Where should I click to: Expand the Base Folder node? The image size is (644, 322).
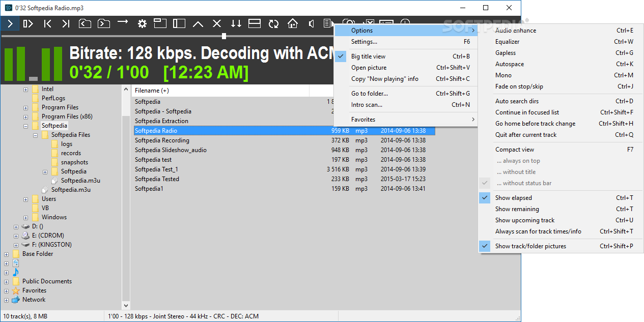pyautogui.click(x=6, y=254)
